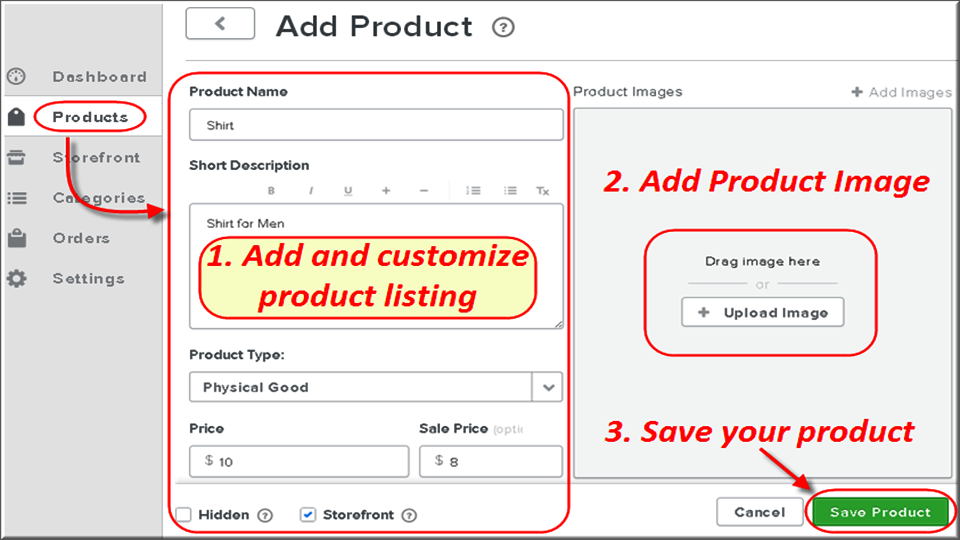Underline the description text
The height and width of the screenshot is (540, 960).
(x=348, y=190)
